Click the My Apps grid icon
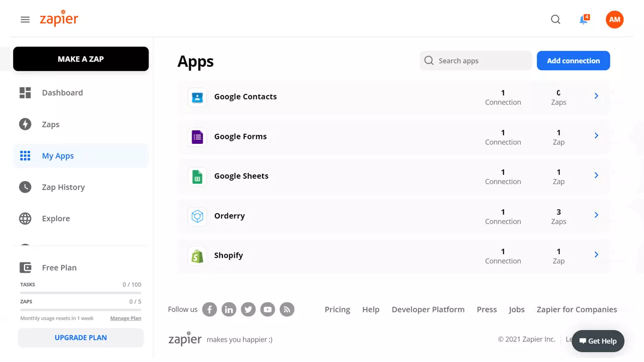644x362 pixels. (x=25, y=156)
